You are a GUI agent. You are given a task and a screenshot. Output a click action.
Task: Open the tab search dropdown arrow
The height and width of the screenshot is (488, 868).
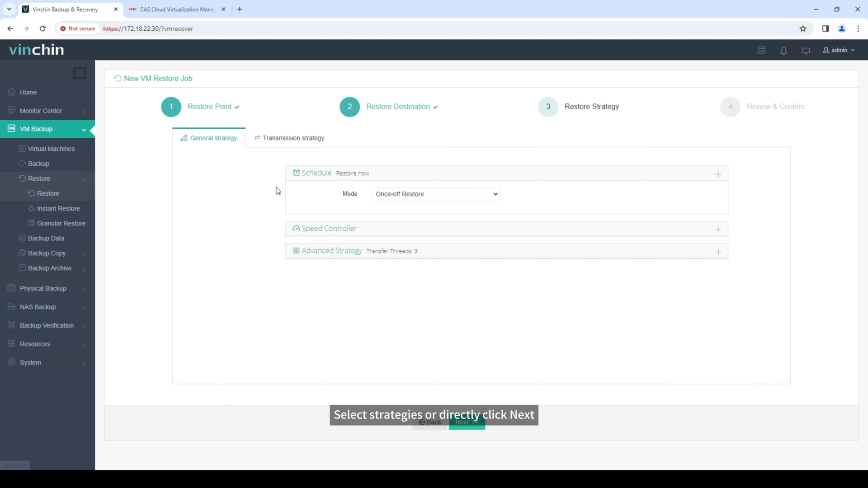pyautogui.click(x=9, y=9)
